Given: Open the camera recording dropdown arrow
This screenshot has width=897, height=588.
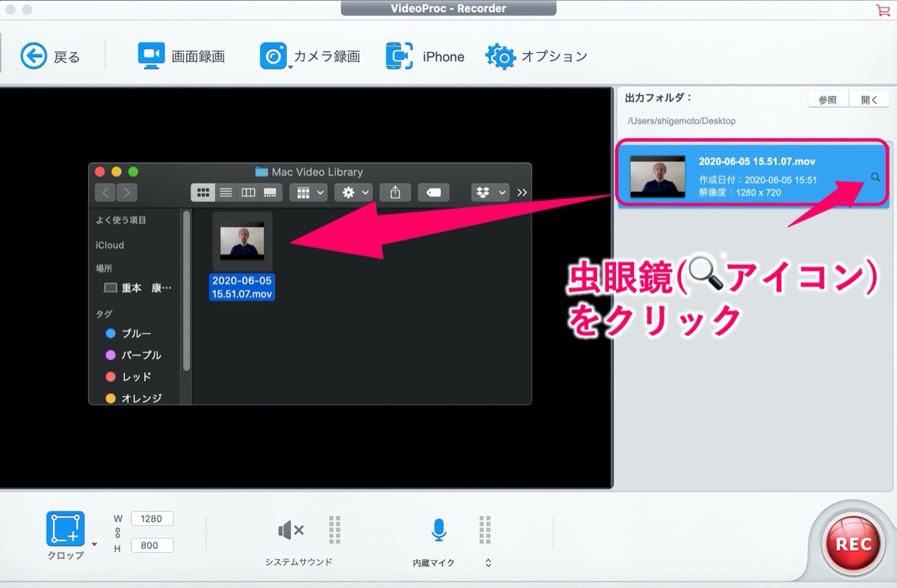Looking at the screenshot, I should (290, 68).
